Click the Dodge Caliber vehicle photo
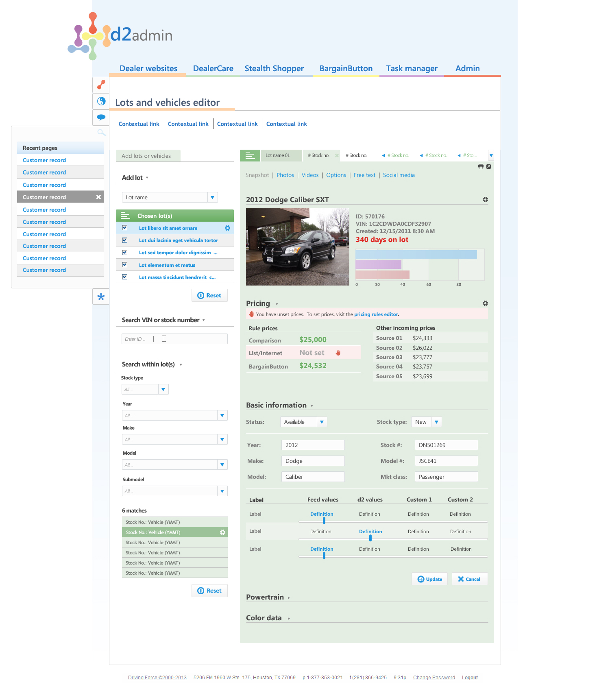This screenshot has height=700, width=610. click(x=298, y=247)
